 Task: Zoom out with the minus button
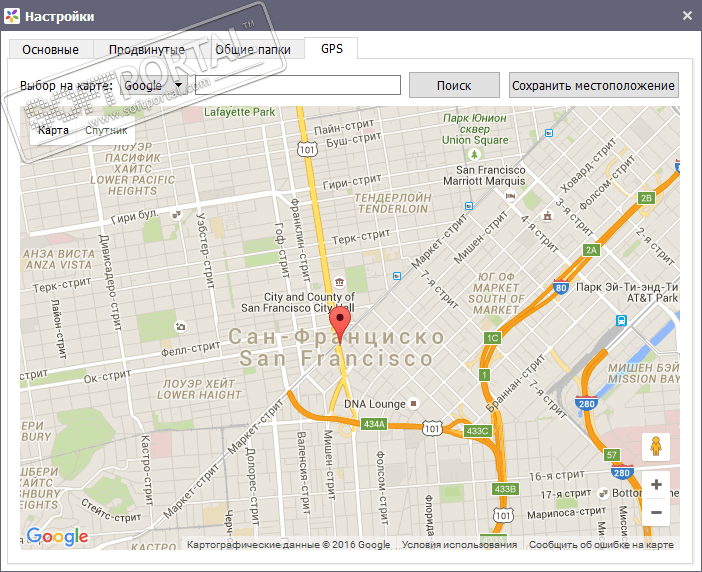[x=656, y=512]
